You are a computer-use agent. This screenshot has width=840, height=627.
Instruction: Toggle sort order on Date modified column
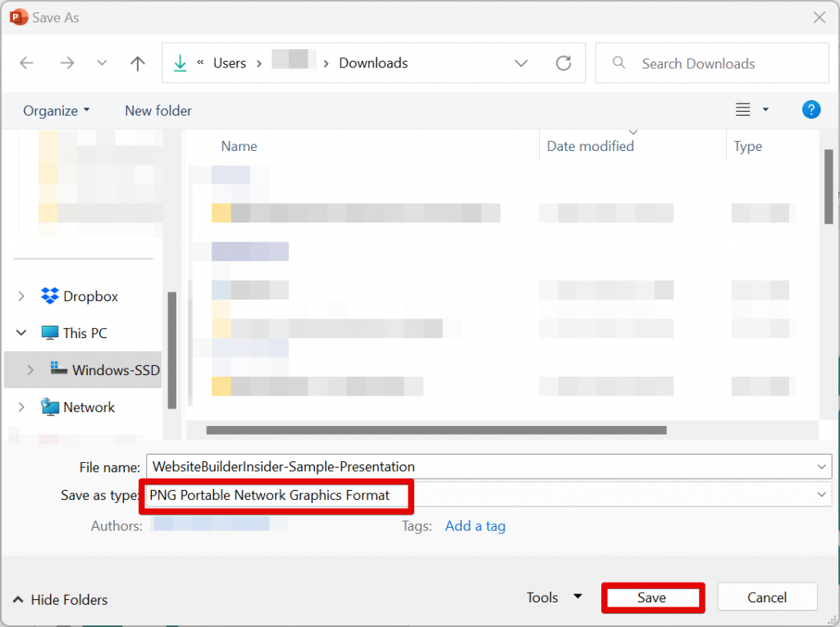tap(590, 146)
